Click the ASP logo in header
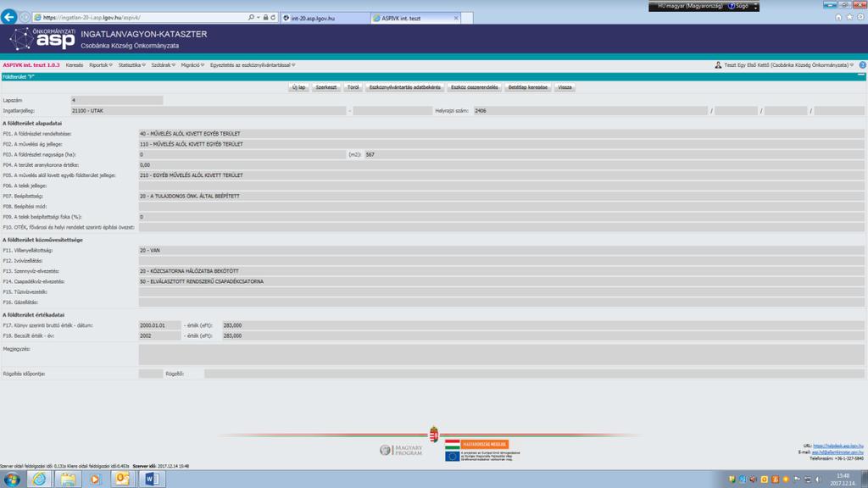This screenshot has height=488, width=868. pos(42,38)
